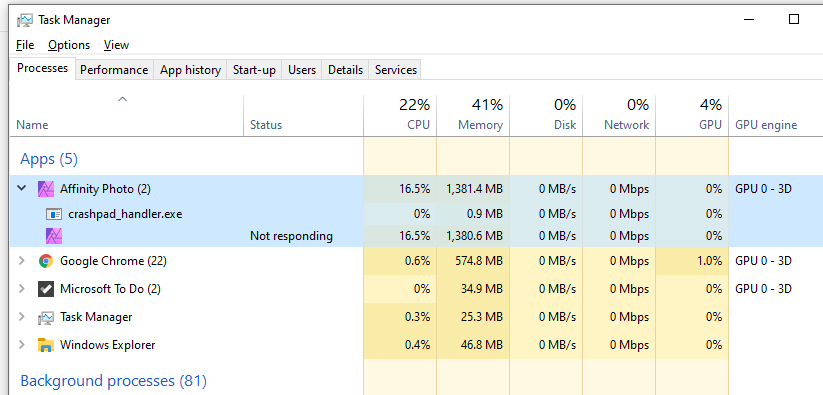Switch to the App history tab
Viewport: 823px width, 395px height.
(190, 70)
